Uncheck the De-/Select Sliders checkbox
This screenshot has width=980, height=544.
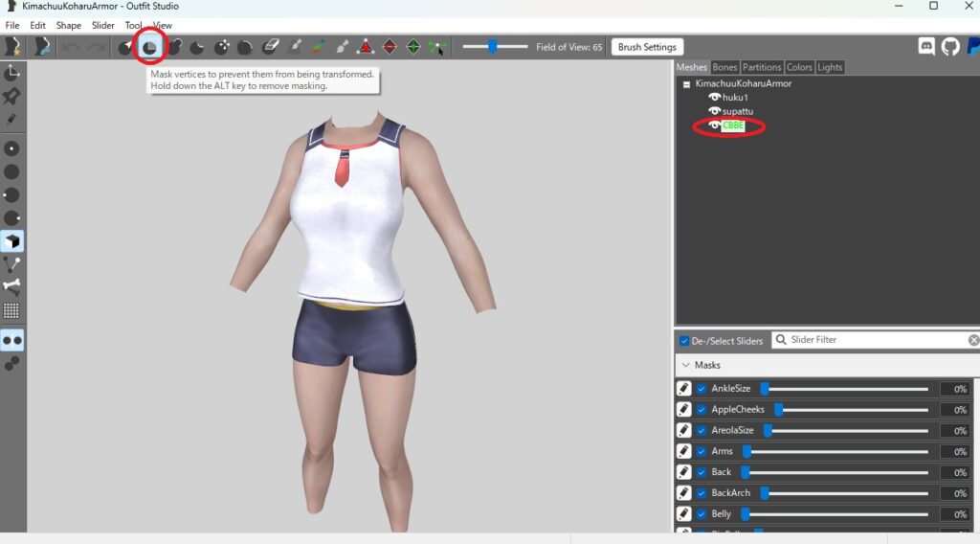(683, 340)
